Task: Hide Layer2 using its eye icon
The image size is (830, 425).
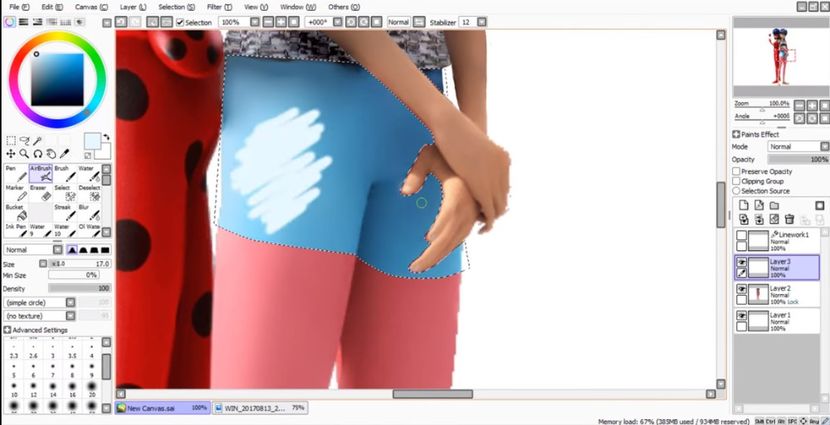Action: [742, 289]
